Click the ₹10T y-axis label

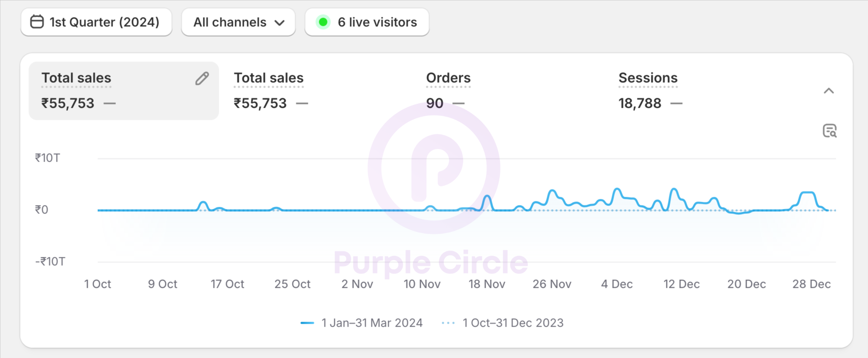(x=48, y=158)
